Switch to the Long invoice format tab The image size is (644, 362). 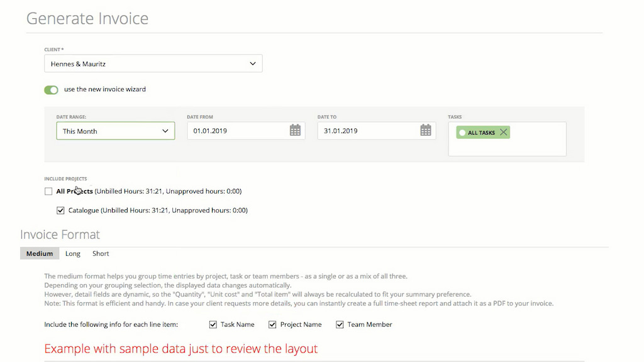coord(72,253)
